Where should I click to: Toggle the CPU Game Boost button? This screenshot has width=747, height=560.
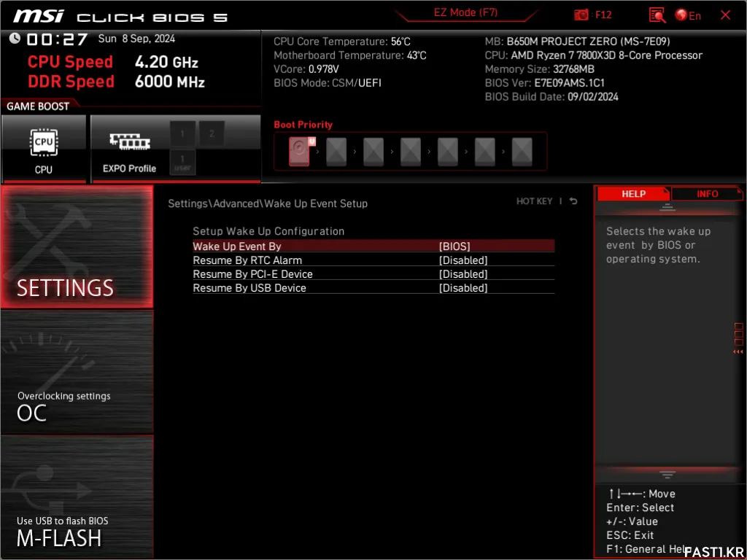(x=44, y=149)
